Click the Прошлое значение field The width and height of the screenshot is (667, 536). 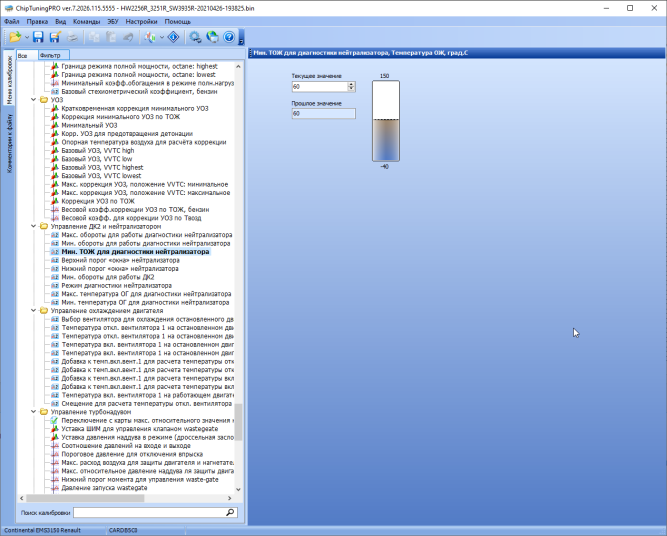pos(323,114)
